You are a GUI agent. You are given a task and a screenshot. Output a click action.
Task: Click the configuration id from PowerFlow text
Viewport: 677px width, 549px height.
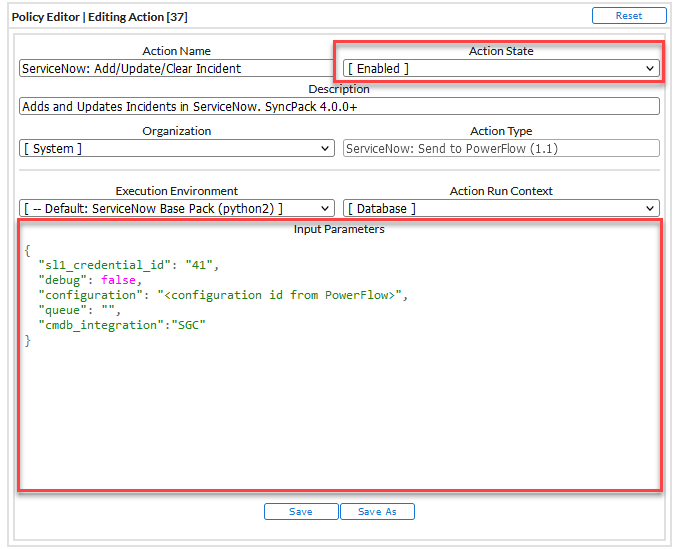tap(280, 295)
